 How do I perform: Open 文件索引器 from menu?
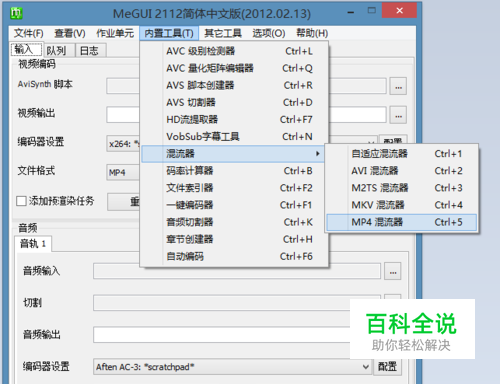tap(234, 188)
